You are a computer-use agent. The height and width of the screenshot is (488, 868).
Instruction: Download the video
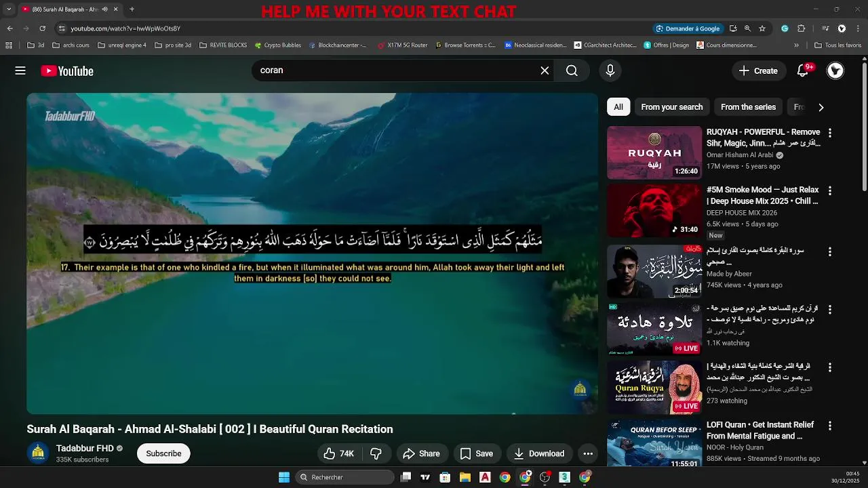pos(539,453)
